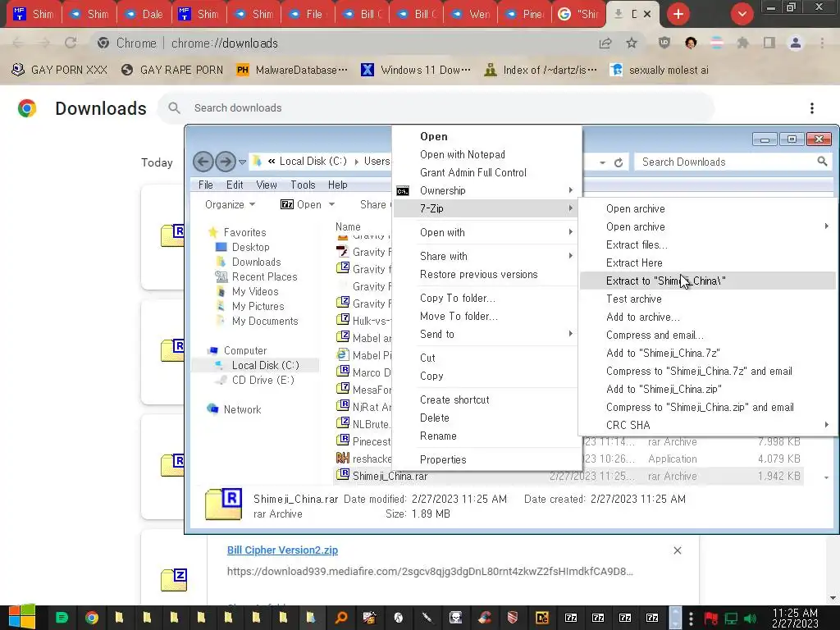Bookmark this page with the star icon
The height and width of the screenshot is (630, 840).
632,43
